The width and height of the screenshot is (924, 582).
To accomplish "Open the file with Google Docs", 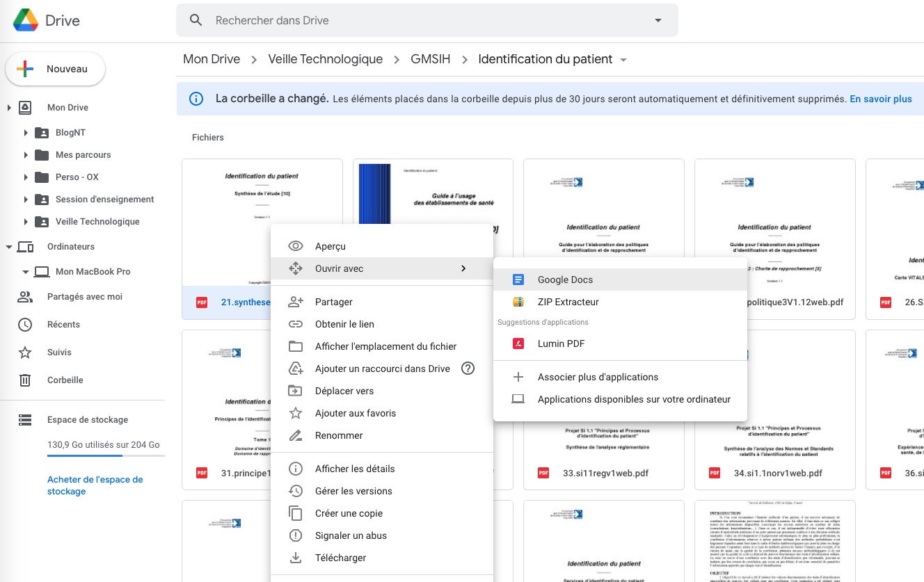I will (567, 278).
